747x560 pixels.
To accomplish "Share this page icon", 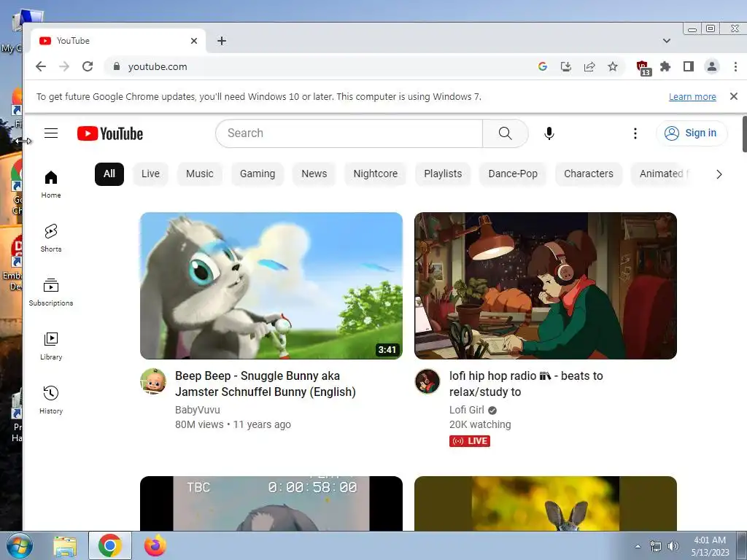I will point(589,66).
